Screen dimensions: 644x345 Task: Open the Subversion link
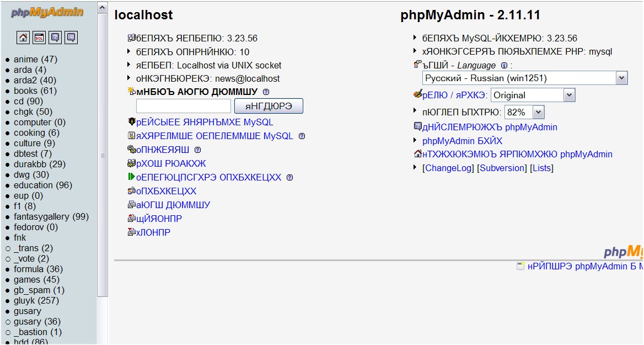502,168
